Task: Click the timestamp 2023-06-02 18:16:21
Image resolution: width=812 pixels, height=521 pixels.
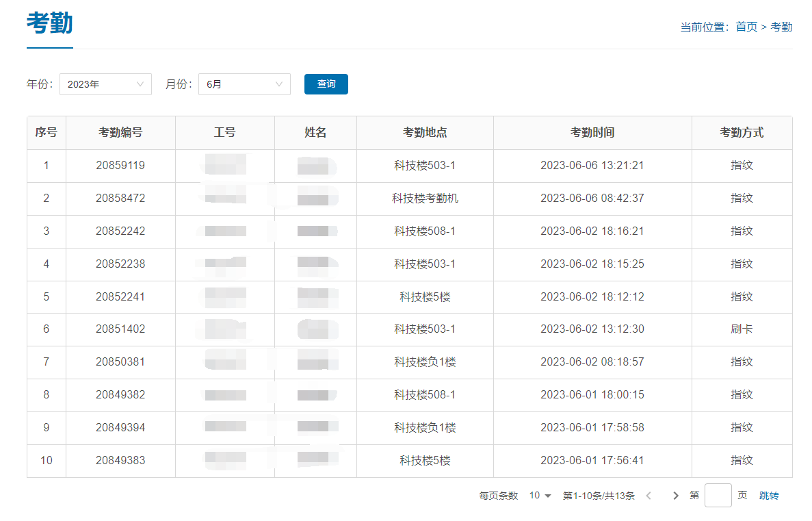Action: tap(592, 231)
